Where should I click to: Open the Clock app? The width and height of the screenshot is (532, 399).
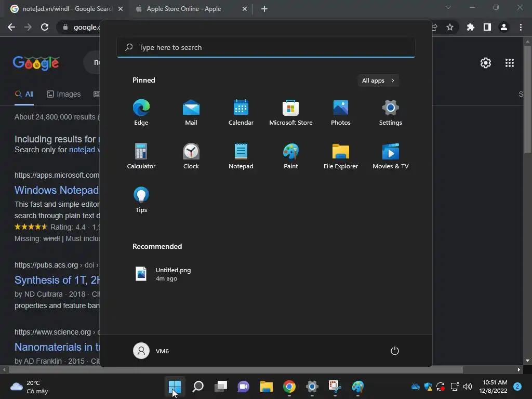[191, 156]
